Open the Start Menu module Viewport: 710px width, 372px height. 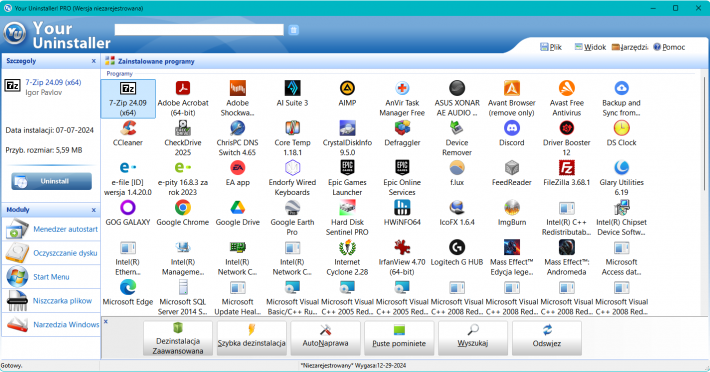[51, 277]
